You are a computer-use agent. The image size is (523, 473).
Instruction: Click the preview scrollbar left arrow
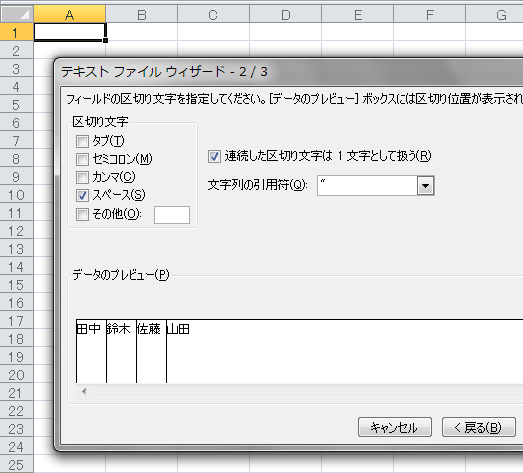click(84, 391)
